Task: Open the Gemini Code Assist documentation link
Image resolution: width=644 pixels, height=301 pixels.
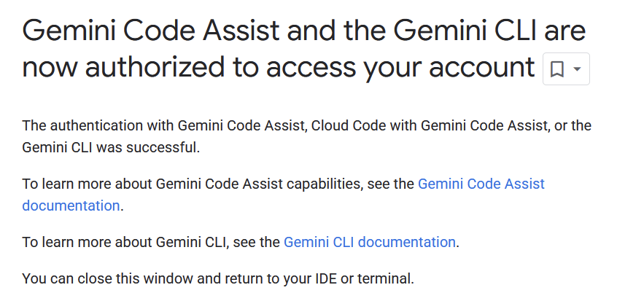Action: (x=481, y=184)
